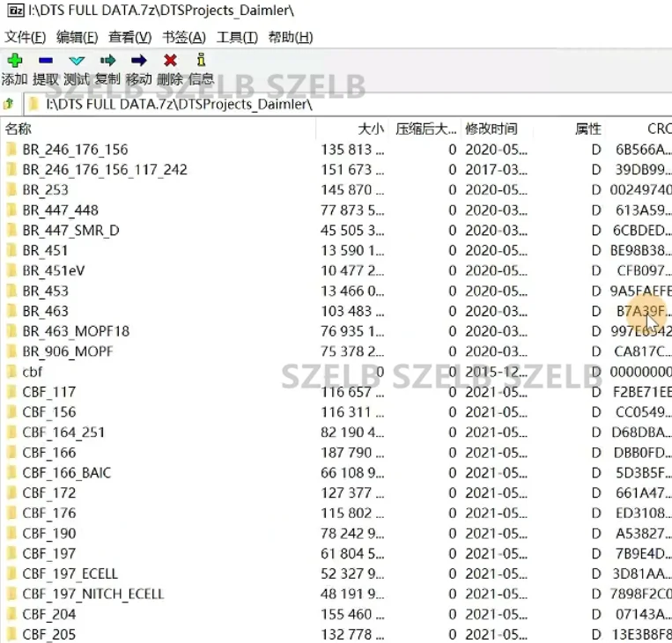Viewport: 672px width, 643px height.
Task: Select the CBF_117 folder icon
Action: point(11,392)
